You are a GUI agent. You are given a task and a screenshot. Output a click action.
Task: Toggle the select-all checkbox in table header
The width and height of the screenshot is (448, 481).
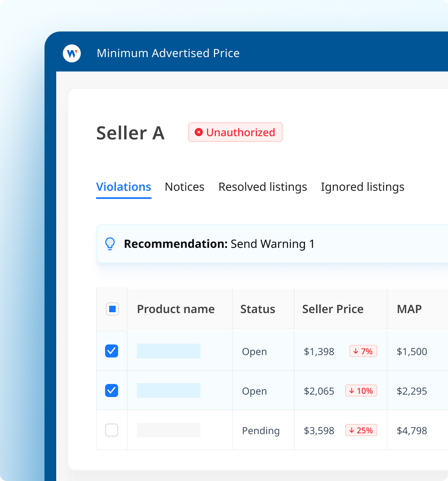112,309
